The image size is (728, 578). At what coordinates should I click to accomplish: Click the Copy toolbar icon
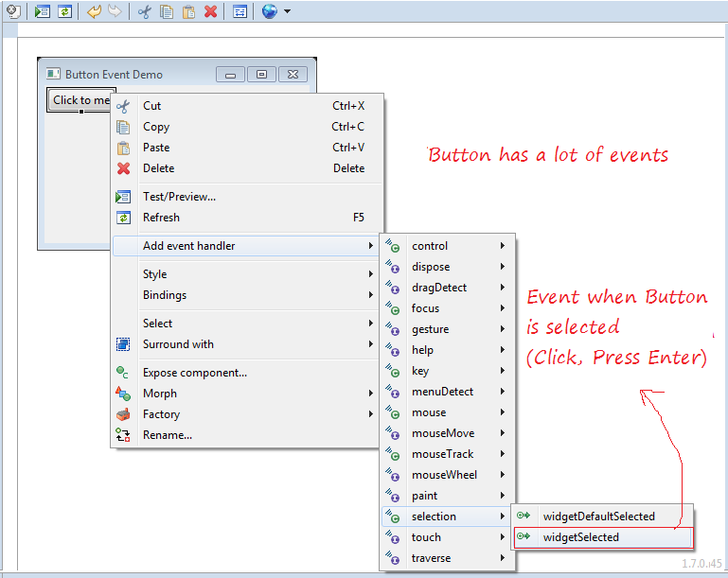pyautogui.click(x=167, y=11)
